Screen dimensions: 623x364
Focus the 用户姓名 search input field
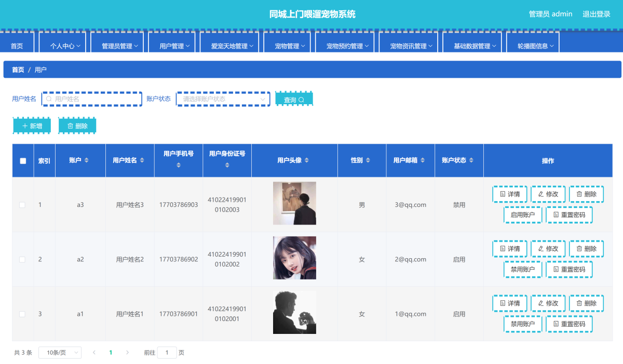[92, 99]
